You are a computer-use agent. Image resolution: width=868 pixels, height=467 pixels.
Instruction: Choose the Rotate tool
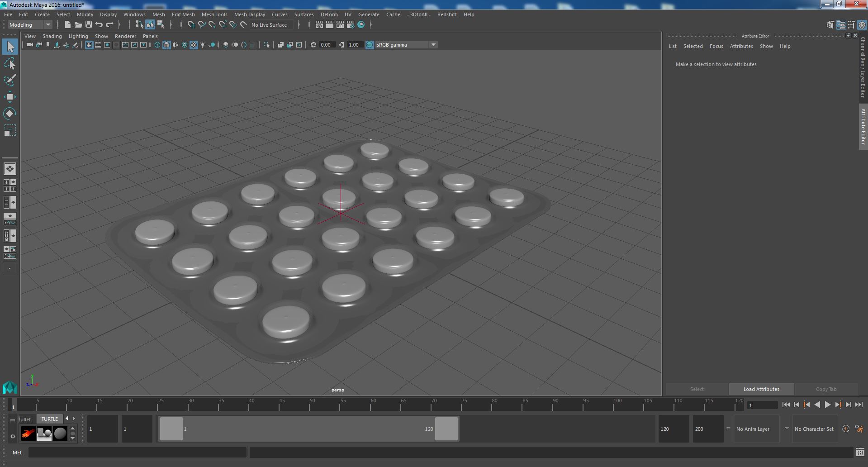(x=9, y=113)
